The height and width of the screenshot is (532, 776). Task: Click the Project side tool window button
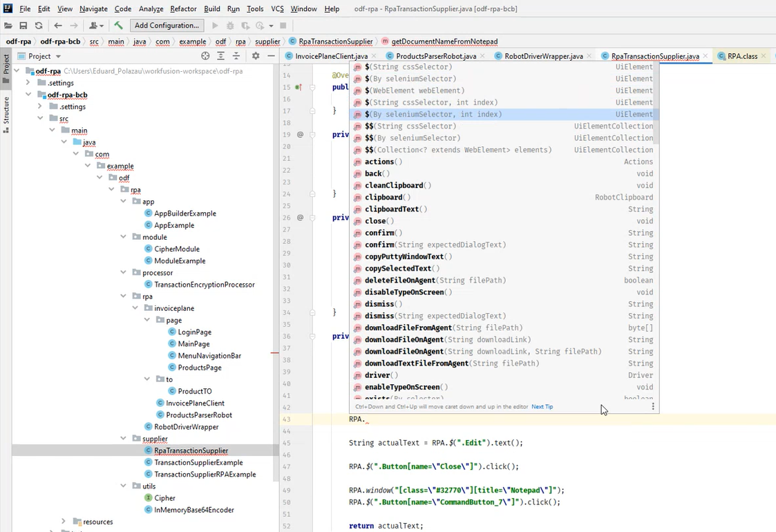6,68
